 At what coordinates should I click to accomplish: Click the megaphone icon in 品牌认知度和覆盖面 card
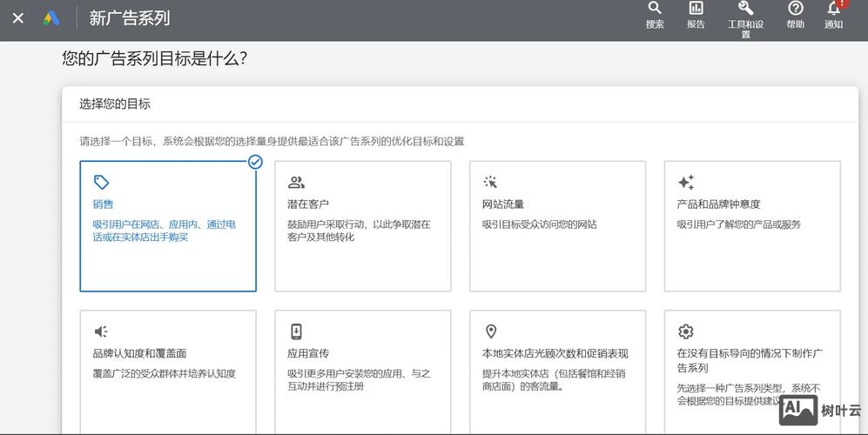(101, 331)
